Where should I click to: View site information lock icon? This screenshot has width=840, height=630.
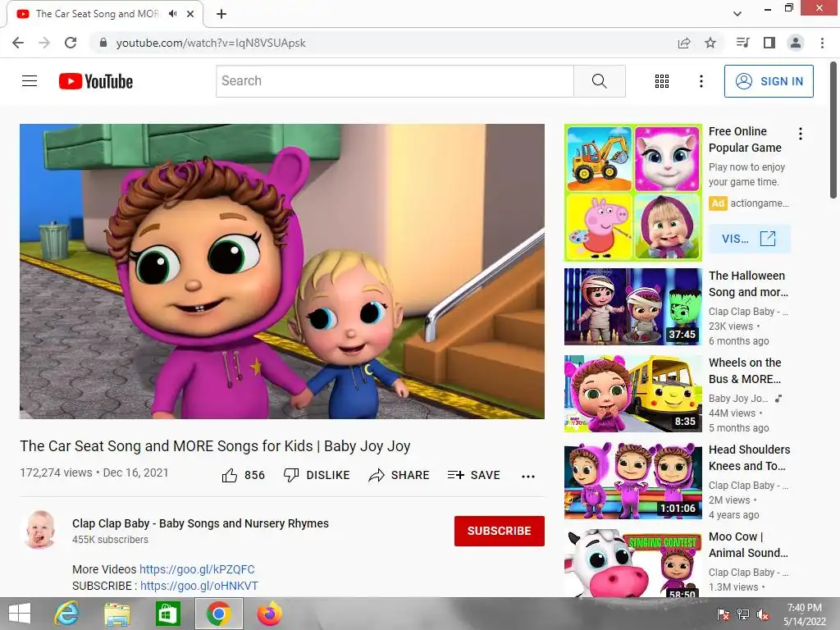pos(103,43)
